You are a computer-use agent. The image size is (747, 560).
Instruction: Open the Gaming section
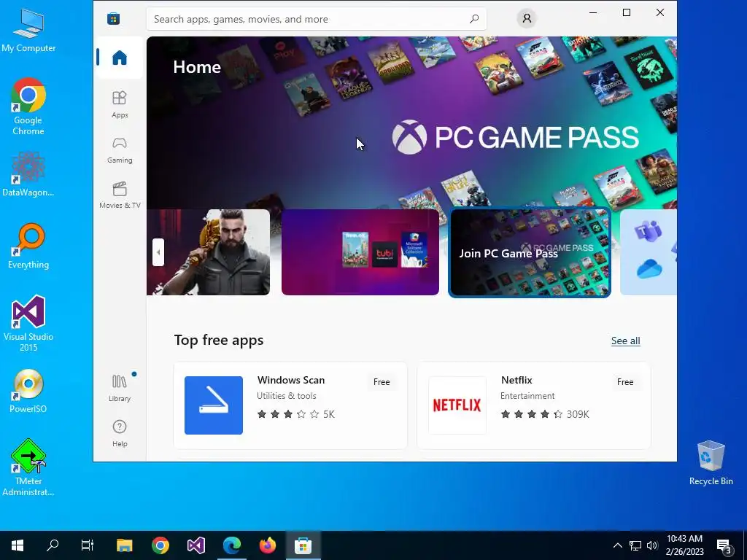pos(120,150)
